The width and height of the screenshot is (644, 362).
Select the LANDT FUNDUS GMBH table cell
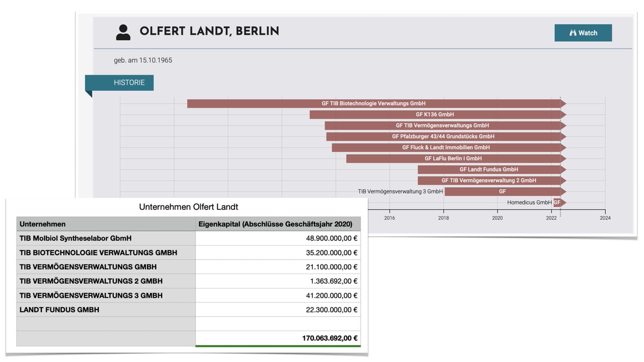106,309
